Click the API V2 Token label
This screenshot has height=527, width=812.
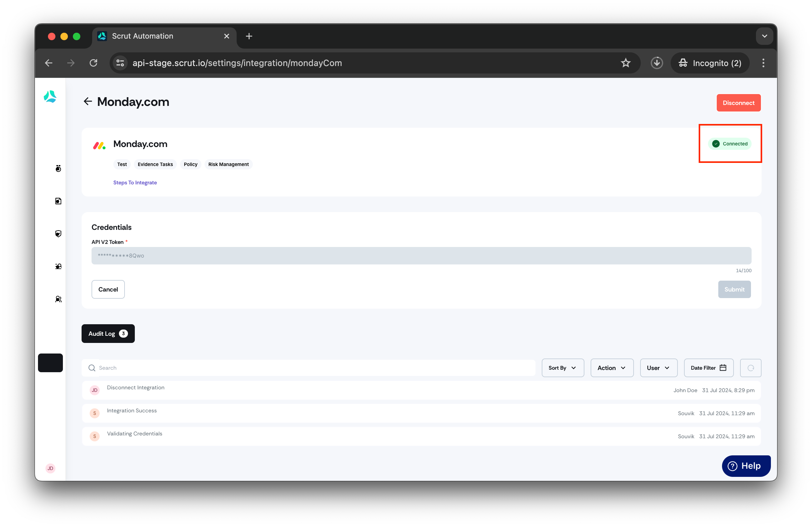[x=107, y=242]
